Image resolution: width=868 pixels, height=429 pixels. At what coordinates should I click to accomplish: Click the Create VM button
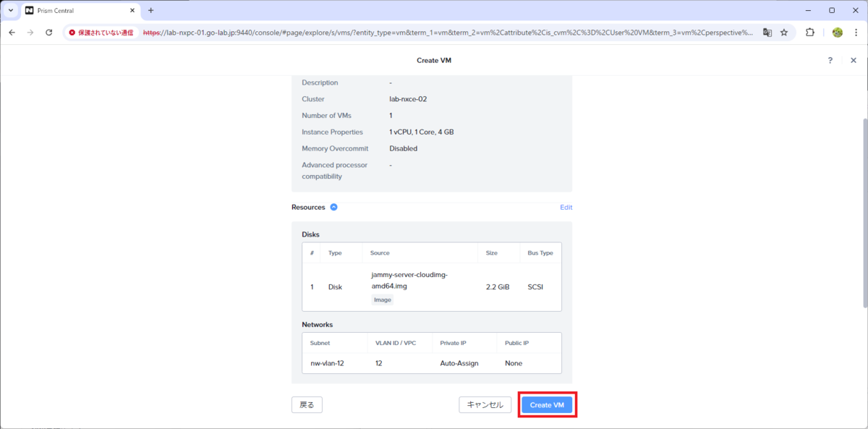(547, 405)
